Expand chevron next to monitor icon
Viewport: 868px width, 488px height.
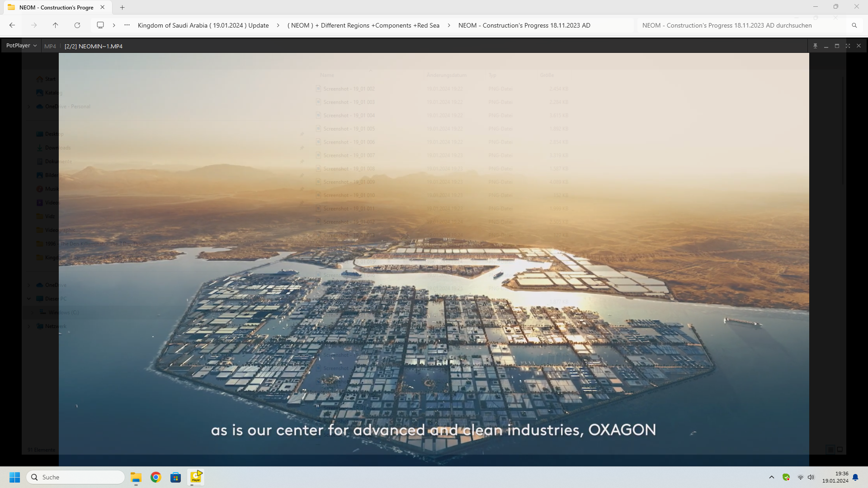[x=114, y=25]
